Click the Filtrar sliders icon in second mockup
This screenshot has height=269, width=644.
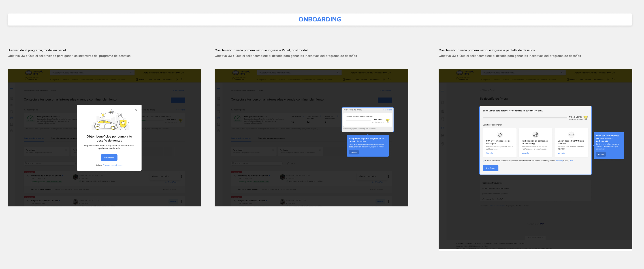pos(288,164)
